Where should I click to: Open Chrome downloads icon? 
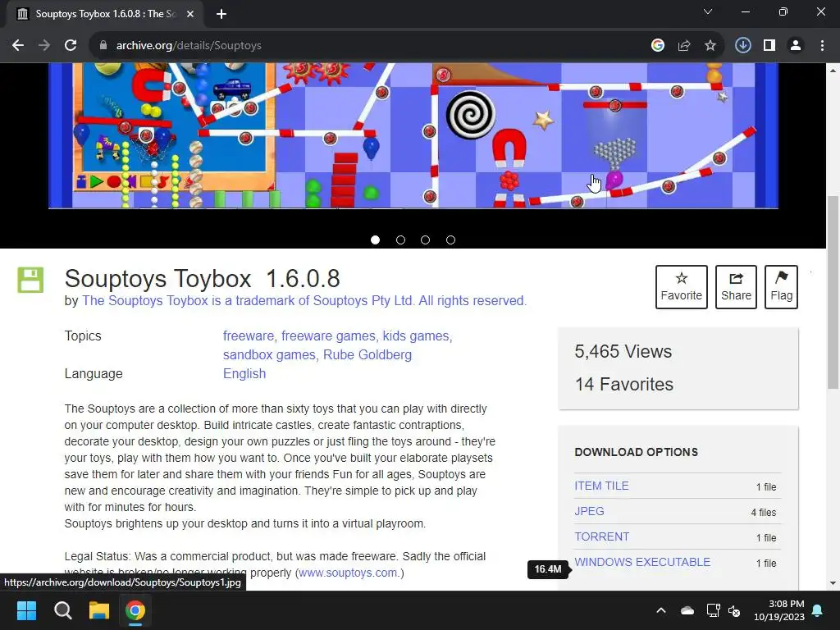(743, 46)
